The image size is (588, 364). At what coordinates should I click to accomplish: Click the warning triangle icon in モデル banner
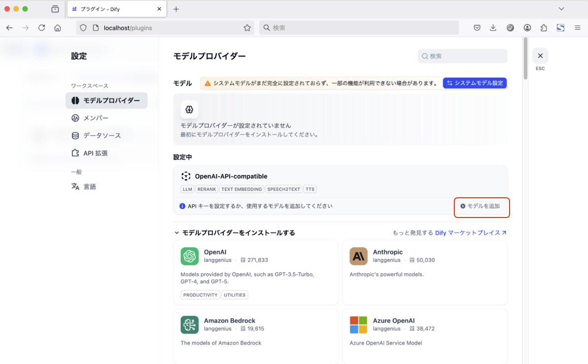pyautogui.click(x=207, y=83)
